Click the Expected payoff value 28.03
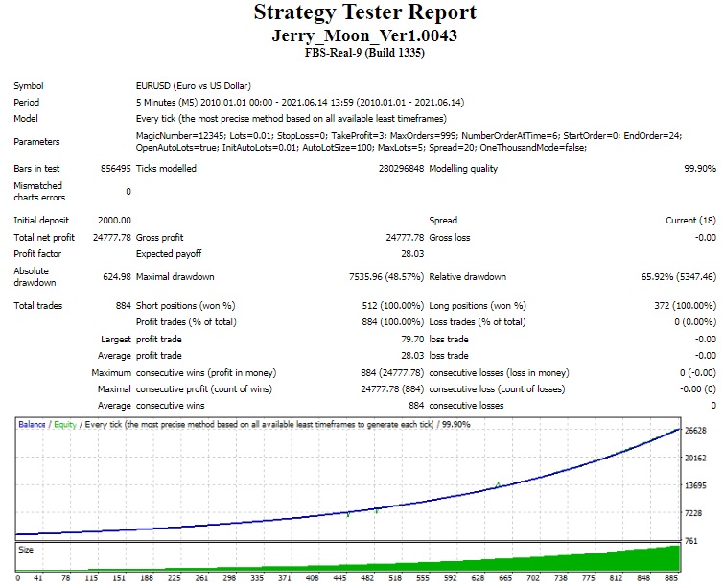Image resolution: width=724 pixels, height=588 pixels. [412, 253]
